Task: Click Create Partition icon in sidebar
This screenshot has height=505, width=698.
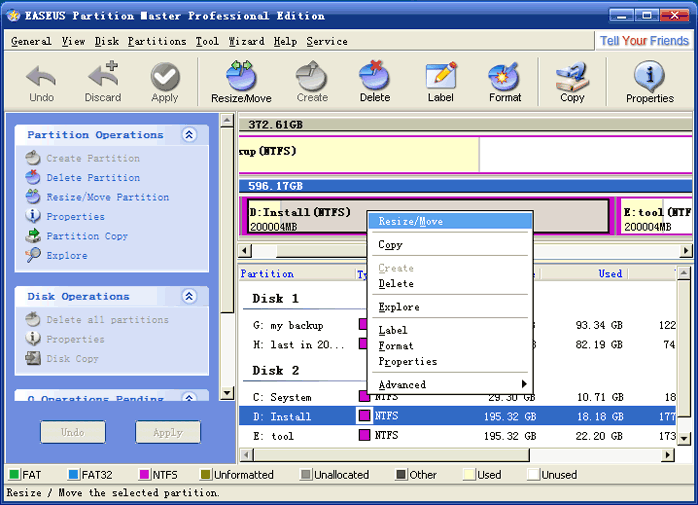Action: [33, 158]
